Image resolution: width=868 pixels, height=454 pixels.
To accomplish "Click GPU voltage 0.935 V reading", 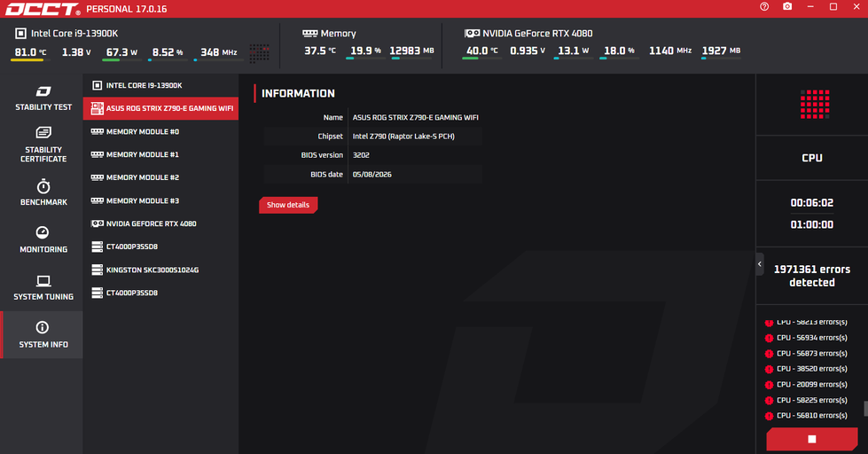I will (528, 51).
